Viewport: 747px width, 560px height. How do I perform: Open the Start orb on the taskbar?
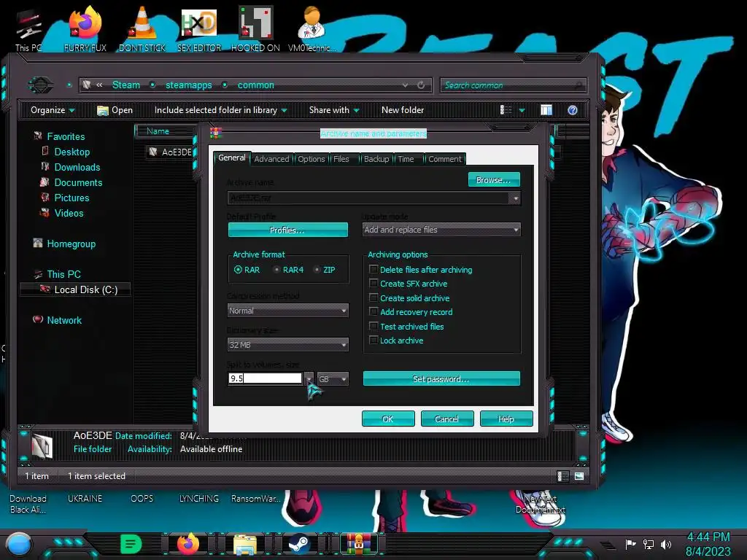point(19,545)
